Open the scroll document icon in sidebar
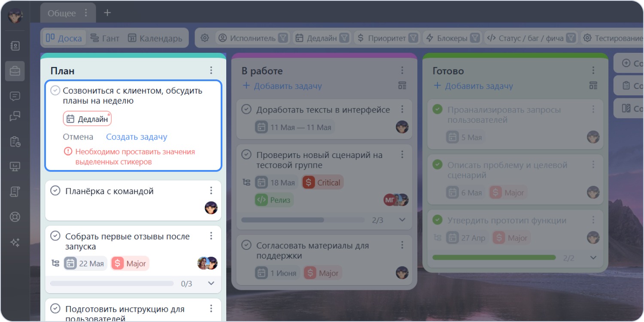 tap(15, 192)
